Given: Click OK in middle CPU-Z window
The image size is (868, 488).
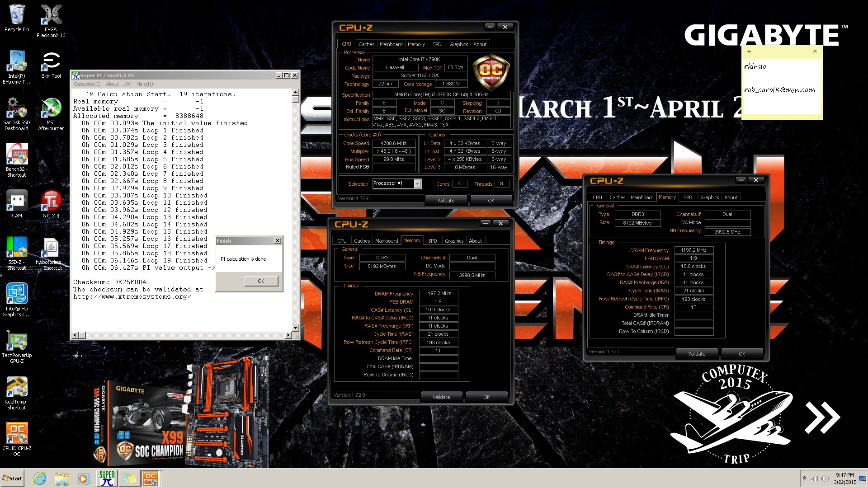Looking at the screenshot, I should [x=486, y=397].
